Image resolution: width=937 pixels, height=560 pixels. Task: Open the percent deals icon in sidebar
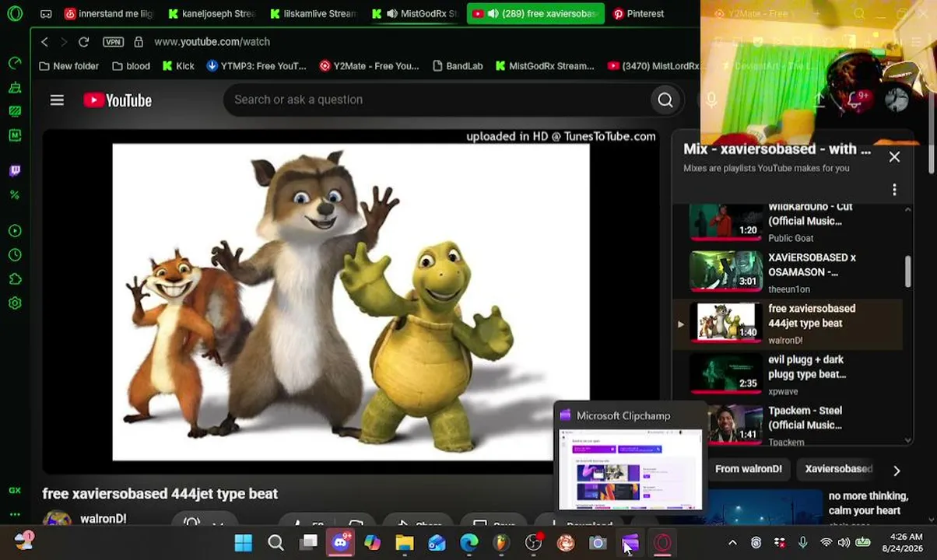(x=15, y=194)
